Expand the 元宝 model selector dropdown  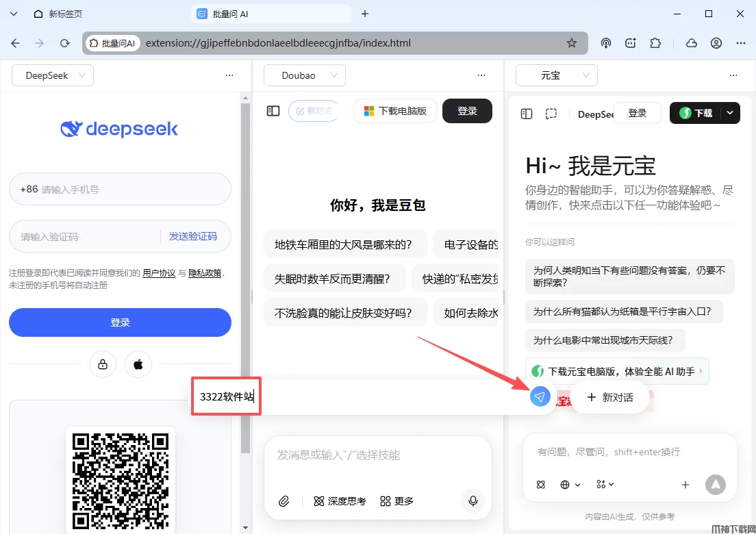pos(556,75)
